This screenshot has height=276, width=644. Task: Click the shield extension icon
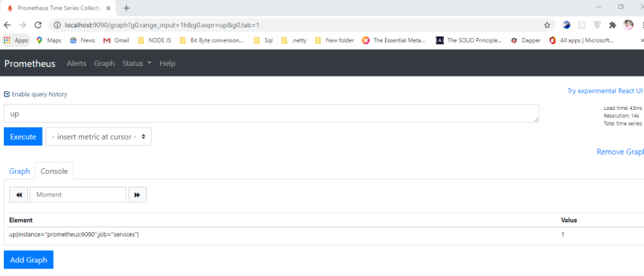coord(598,25)
